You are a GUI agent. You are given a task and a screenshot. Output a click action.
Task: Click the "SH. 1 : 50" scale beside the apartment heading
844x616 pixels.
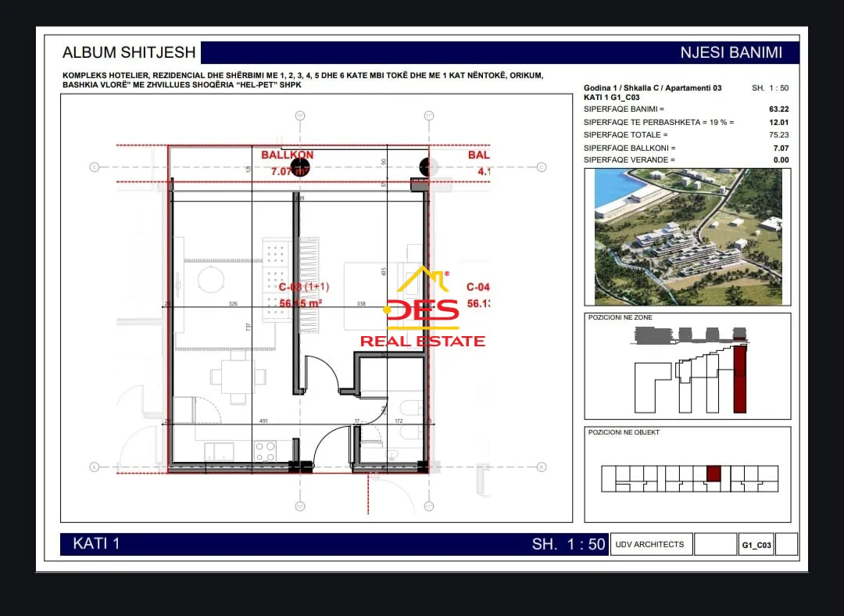point(771,88)
